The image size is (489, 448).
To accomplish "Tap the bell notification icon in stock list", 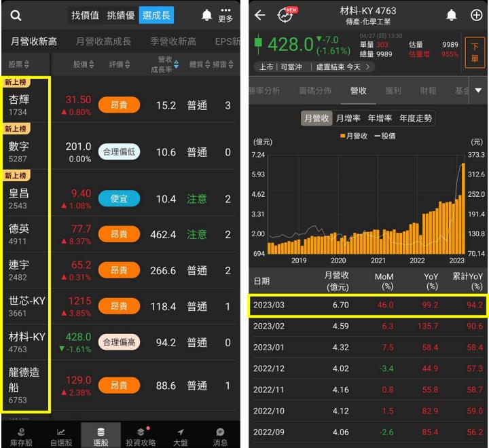I will [x=206, y=15].
